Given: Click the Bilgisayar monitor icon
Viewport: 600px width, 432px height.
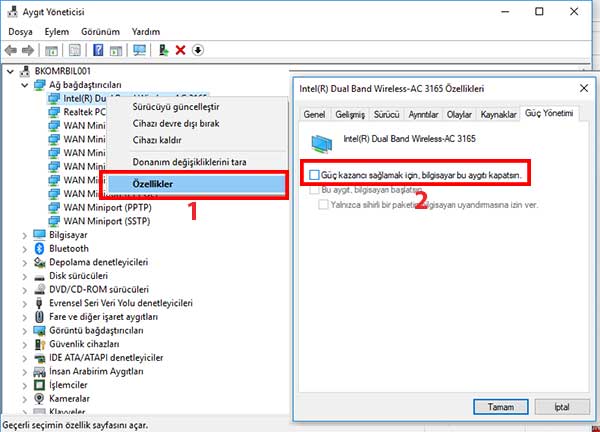Looking at the screenshot, I should [39, 235].
